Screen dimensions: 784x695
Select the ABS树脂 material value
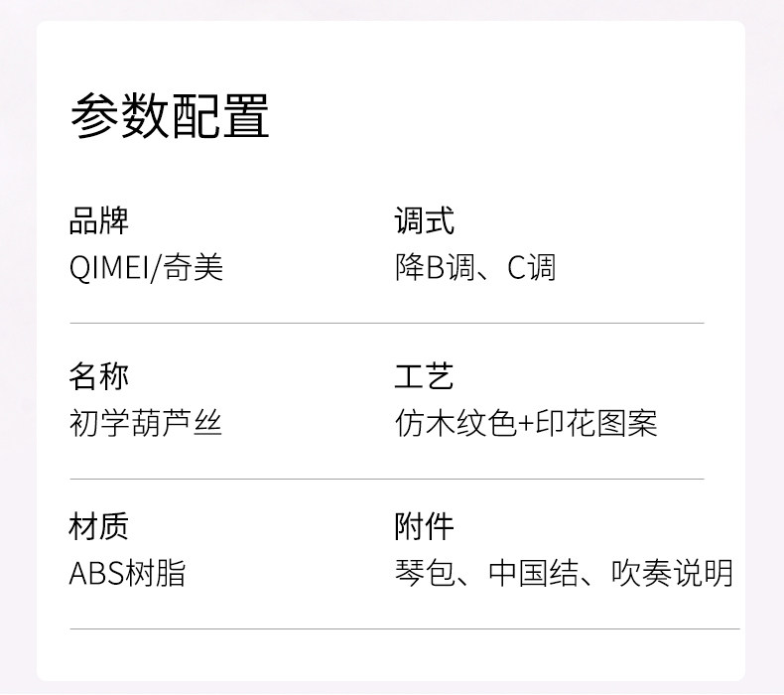pos(127,573)
